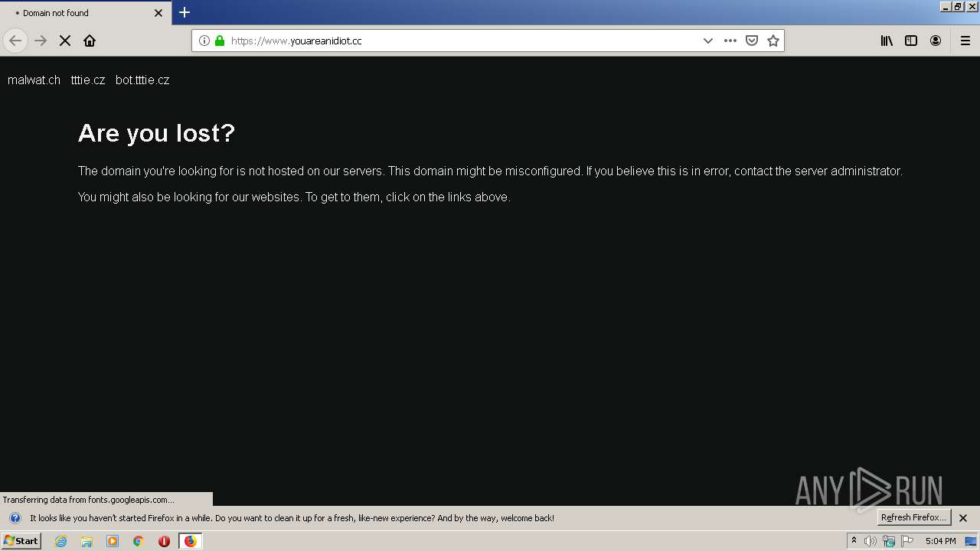Expand the address bar history dropdown
Viewport: 980px width, 551px height.
pos(708,41)
